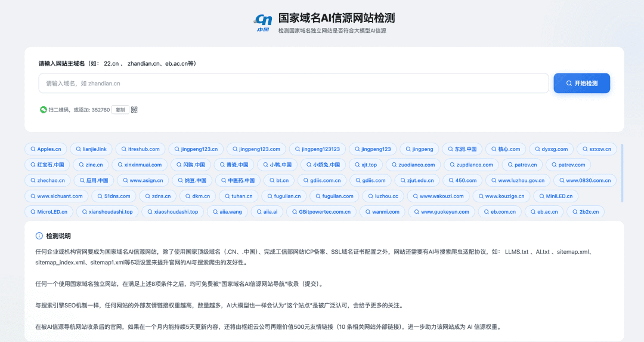Pick the jingpeng123.com tag
Image resolution: width=644 pixels, height=342 pixels.
(256, 149)
